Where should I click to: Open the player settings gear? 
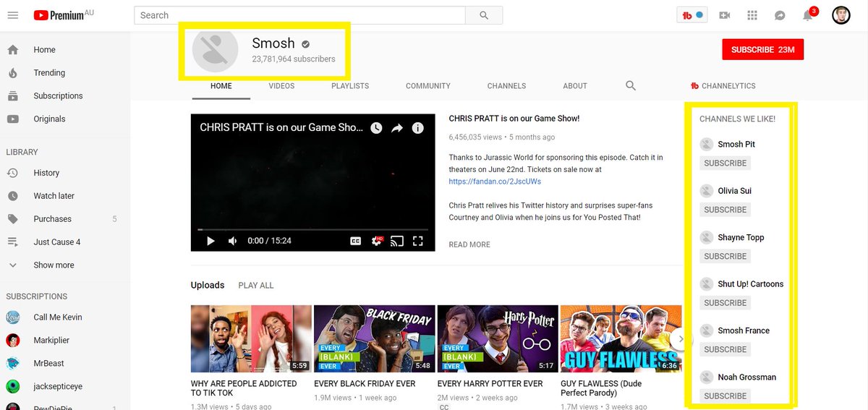pos(376,241)
